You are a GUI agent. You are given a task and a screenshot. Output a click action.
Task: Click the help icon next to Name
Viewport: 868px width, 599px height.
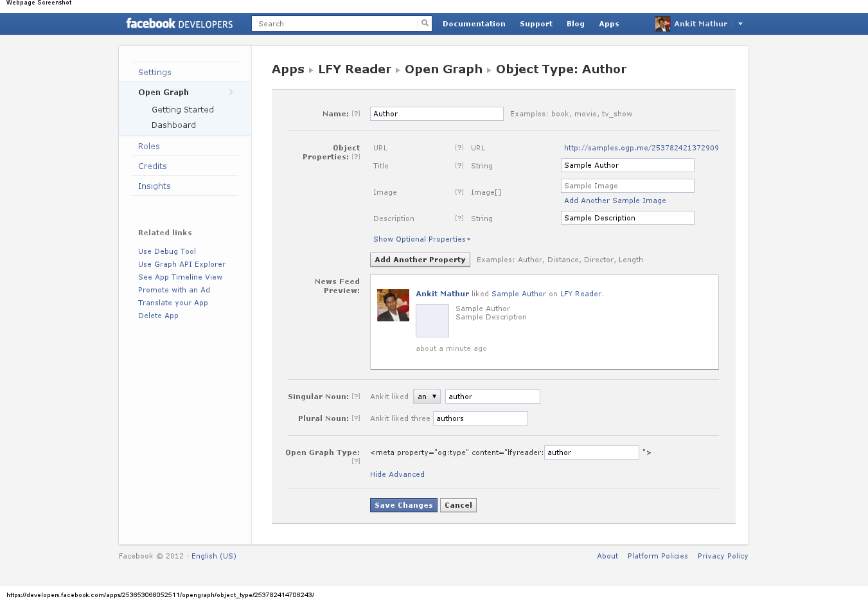point(356,114)
